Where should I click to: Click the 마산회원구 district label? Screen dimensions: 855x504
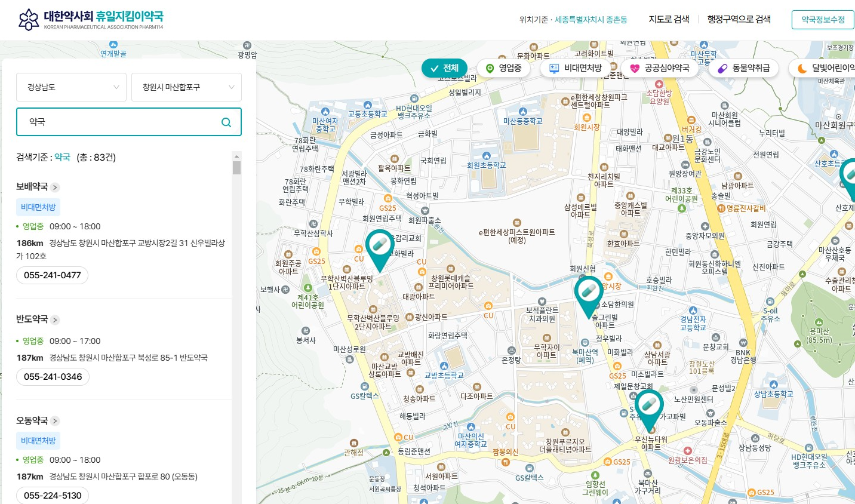835,125
